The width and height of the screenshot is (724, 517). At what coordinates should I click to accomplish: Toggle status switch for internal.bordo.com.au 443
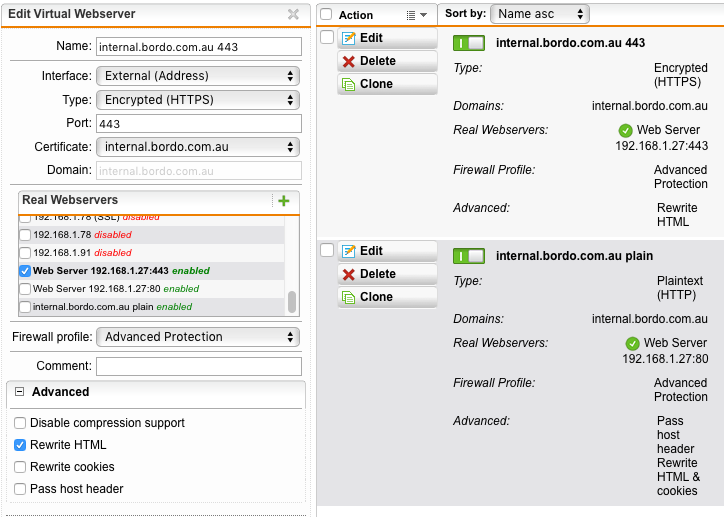click(469, 43)
